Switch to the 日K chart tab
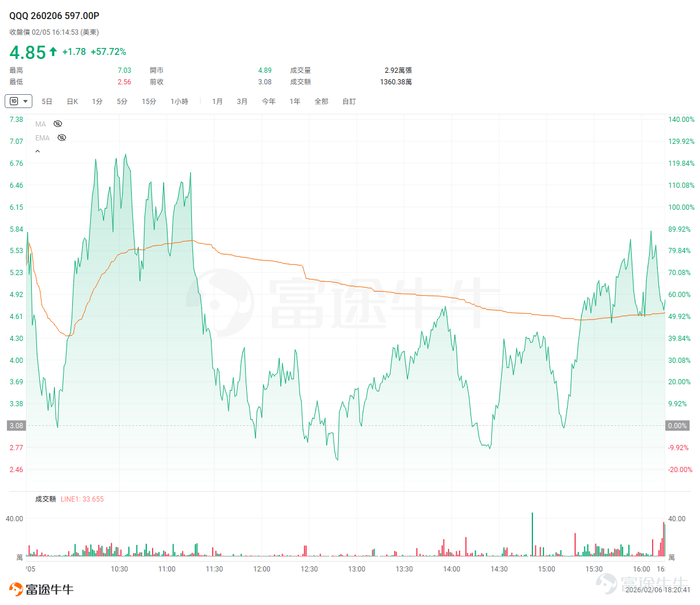This screenshot has width=700, height=605. (72, 102)
